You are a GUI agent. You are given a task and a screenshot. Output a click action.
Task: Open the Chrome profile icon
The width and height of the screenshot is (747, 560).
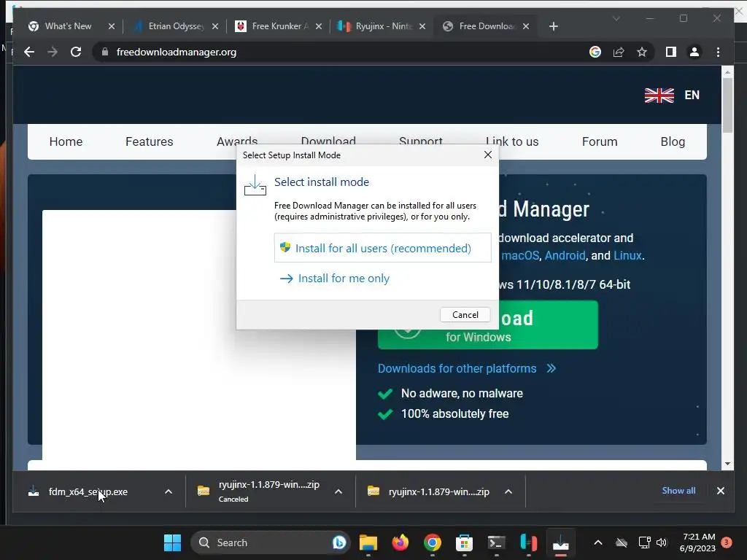(x=694, y=52)
